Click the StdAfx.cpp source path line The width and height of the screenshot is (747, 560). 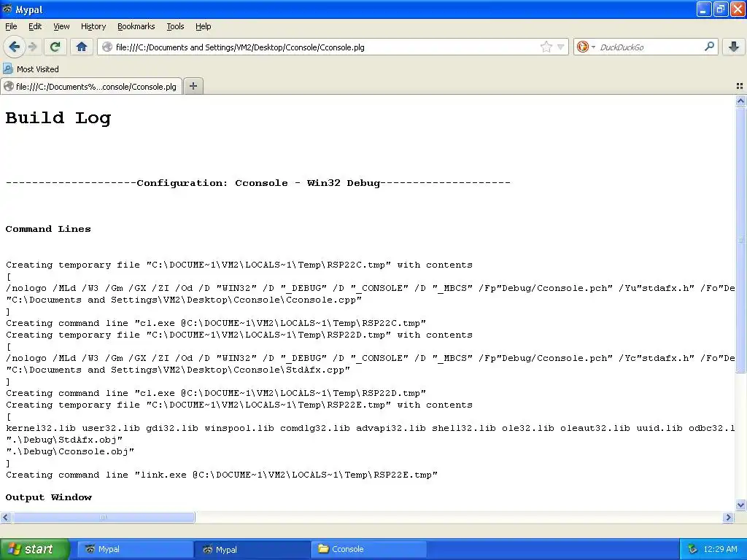[x=178, y=370]
